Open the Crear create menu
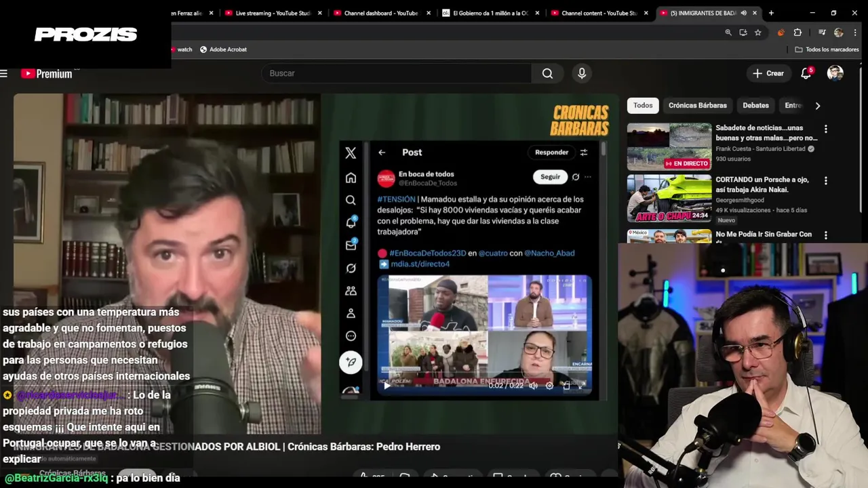 (x=768, y=73)
